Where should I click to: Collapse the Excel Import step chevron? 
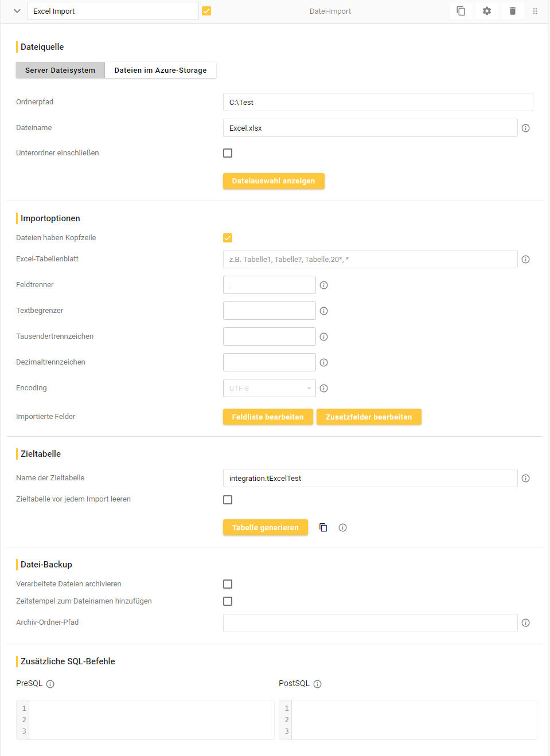tap(17, 11)
